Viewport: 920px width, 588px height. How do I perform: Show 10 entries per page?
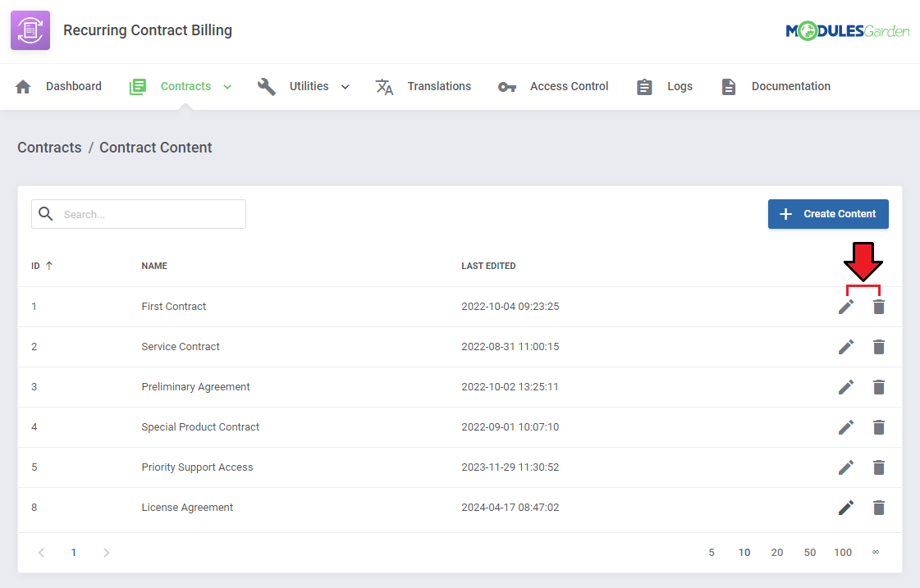point(744,552)
